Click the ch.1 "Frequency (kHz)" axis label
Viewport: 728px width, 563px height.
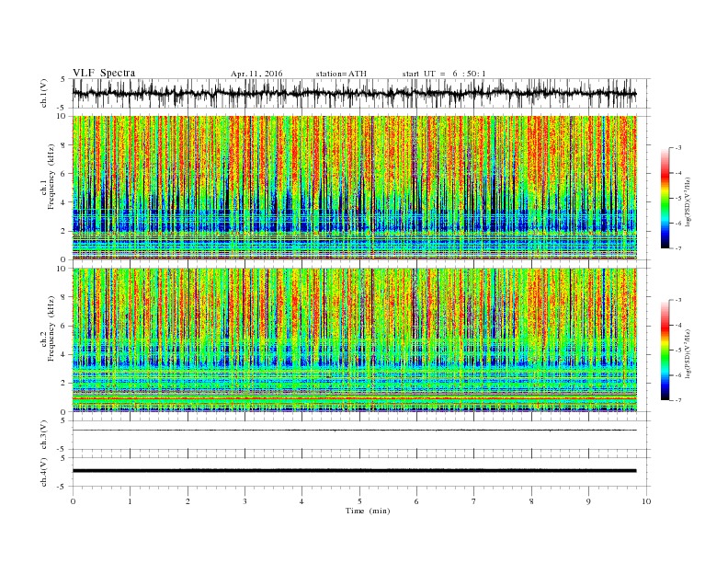51,177
